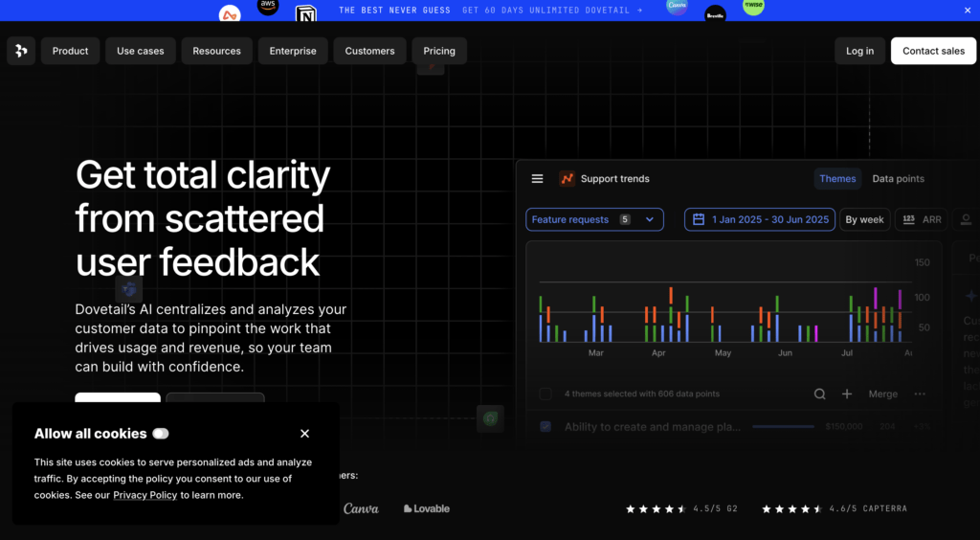
Task: Click the Support trends orange chart icon
Action: 568,179
